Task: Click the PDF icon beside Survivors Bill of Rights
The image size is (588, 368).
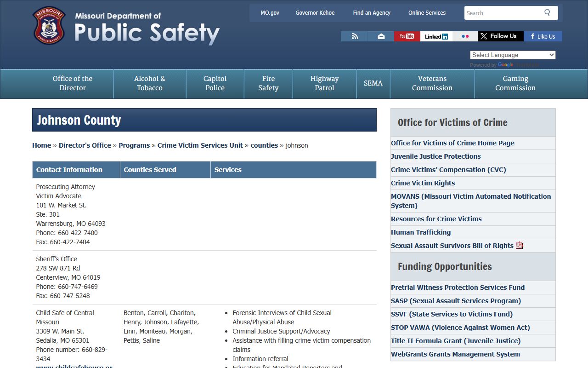Action: [x=520, y=245]
